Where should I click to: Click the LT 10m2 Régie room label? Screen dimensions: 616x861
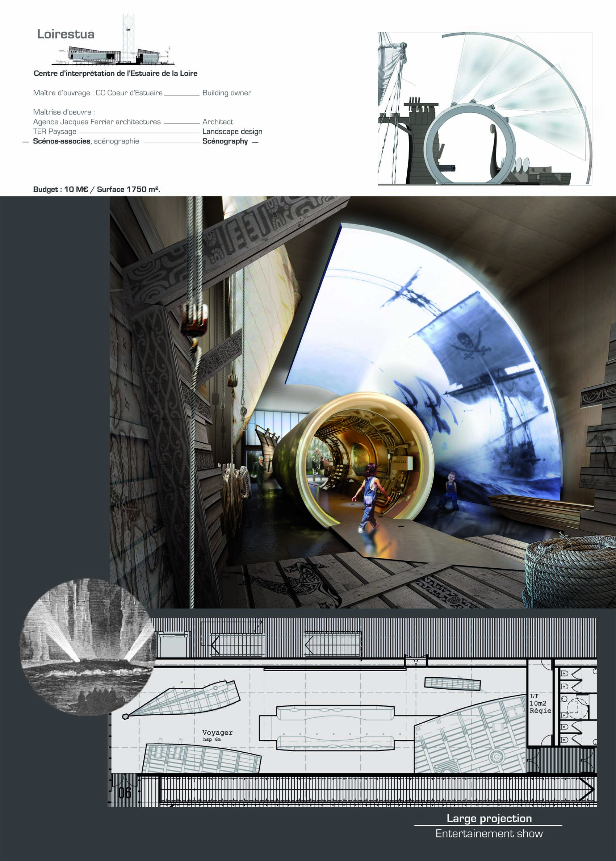tap(540, 703)
